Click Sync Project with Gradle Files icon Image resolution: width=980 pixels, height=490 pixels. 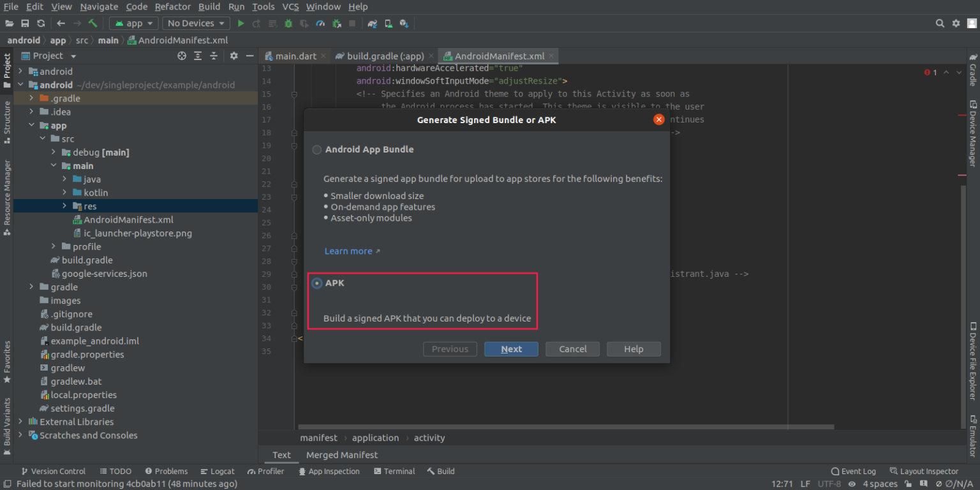click(372, 24)
